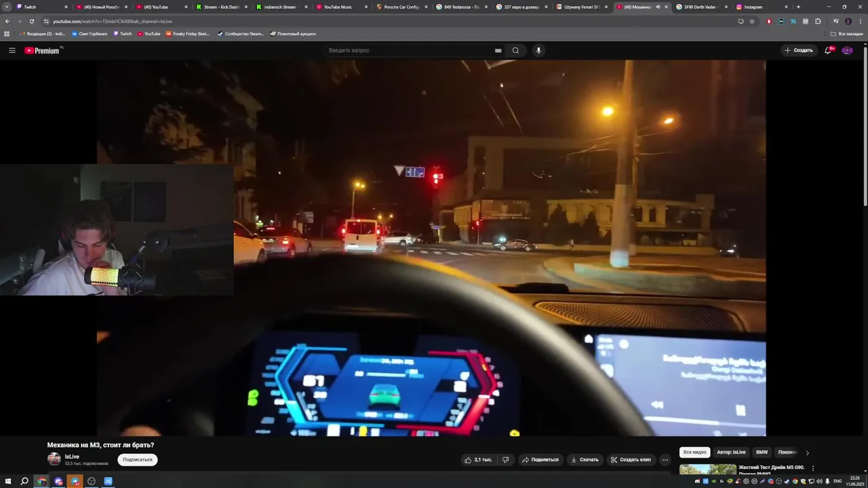Open Chrome from the taskbar
This screenshot has width=868, height=488.
coord(42,481)
